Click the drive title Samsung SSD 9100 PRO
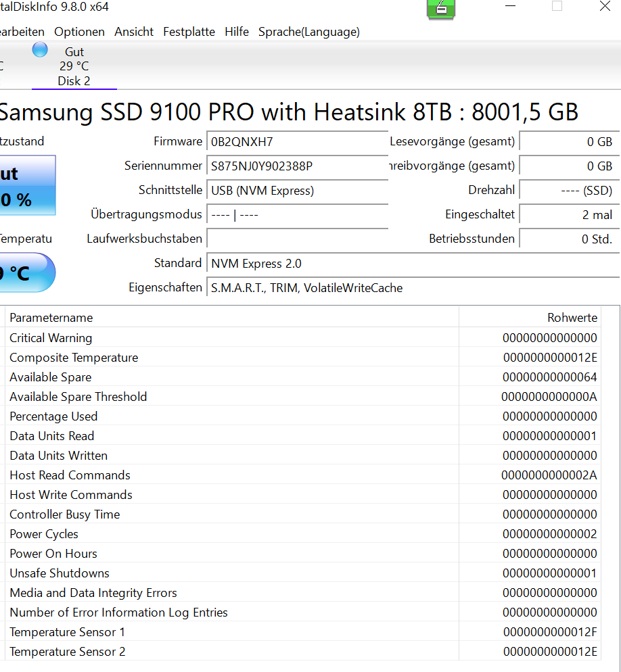 point(288,112)
